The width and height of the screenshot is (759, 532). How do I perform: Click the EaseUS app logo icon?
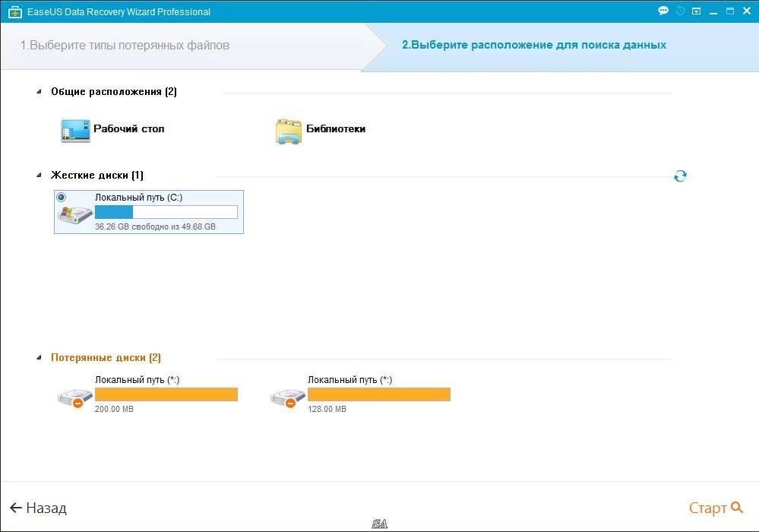(15, 11)
